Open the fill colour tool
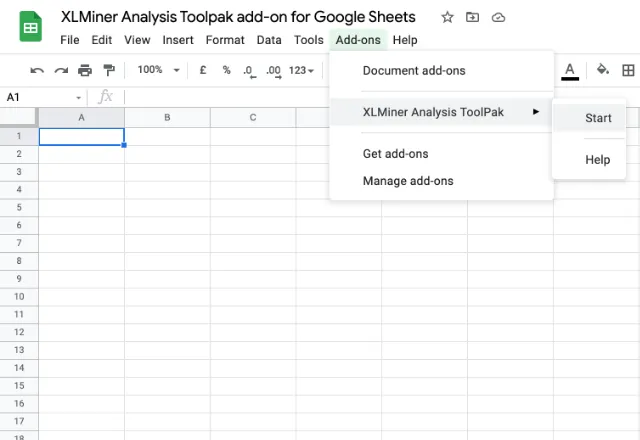 [602, 69]
